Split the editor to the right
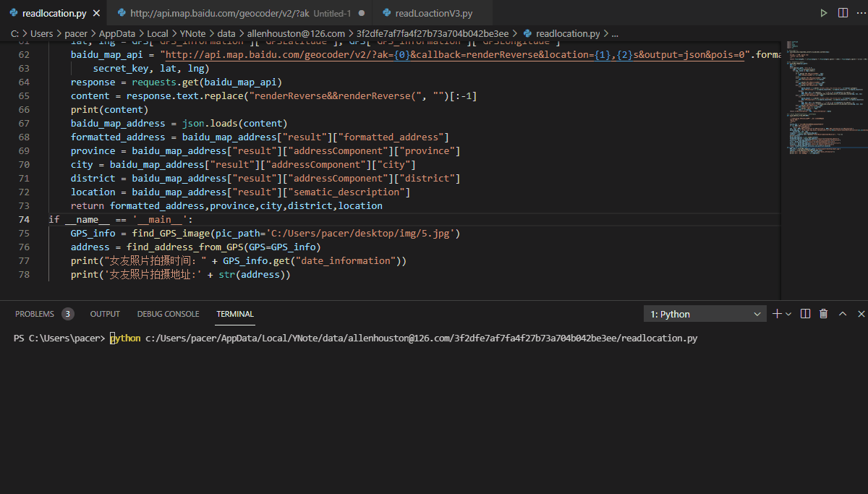This screenshot has height=494, width=868. [843, 13]
